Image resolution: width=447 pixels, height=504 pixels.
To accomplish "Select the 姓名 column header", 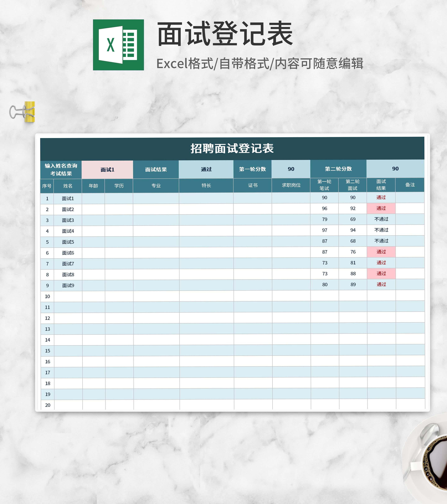I will 68,186.
